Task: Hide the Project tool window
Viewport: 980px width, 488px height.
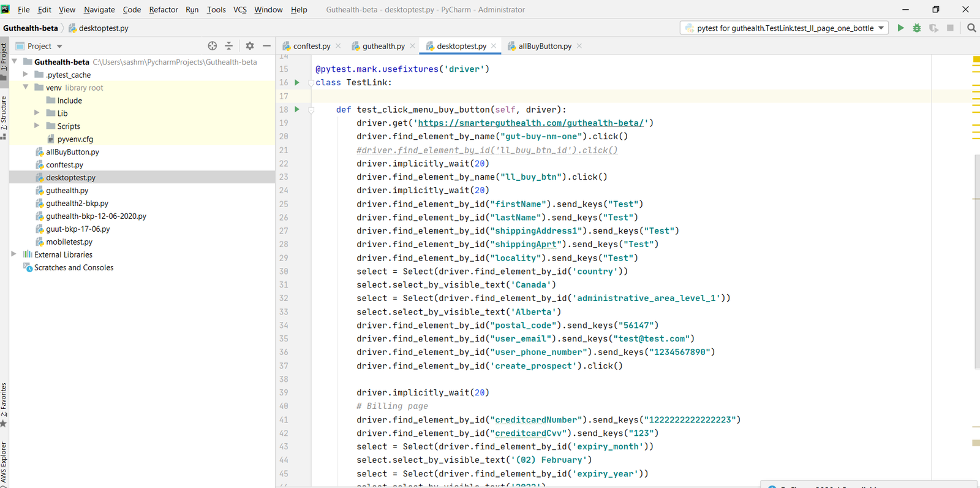Action: click(266, 46)
